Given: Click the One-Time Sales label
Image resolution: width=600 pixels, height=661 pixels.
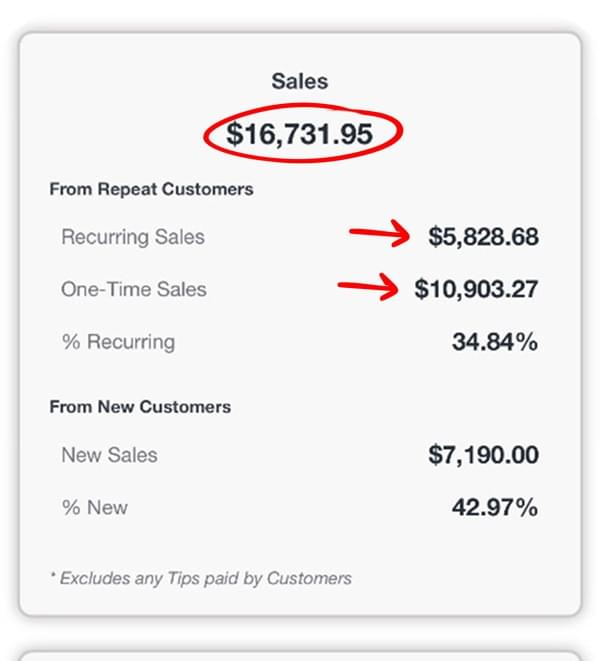Looking at the screenshot, I should click(134, 289).
